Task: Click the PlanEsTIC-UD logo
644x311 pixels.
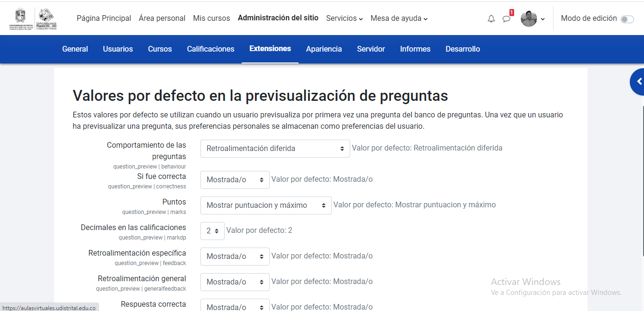Action: pos(45,18)
